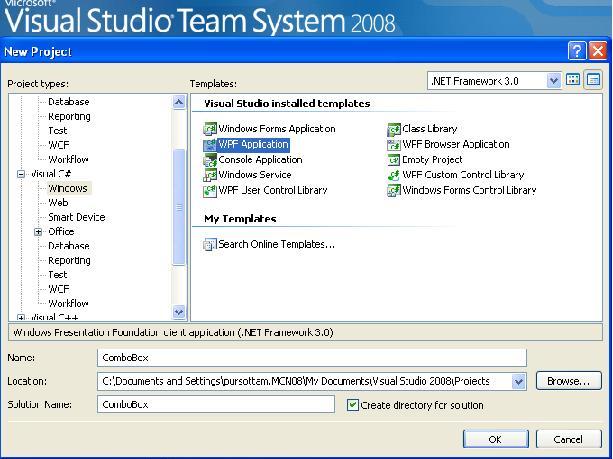Select WCF under Visual C#

point(59,289)
